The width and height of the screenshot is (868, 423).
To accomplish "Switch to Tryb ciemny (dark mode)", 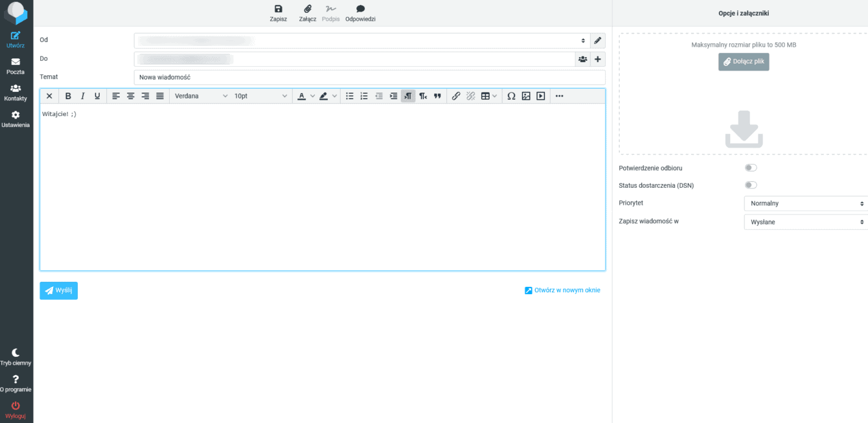I will pos(15,356).
